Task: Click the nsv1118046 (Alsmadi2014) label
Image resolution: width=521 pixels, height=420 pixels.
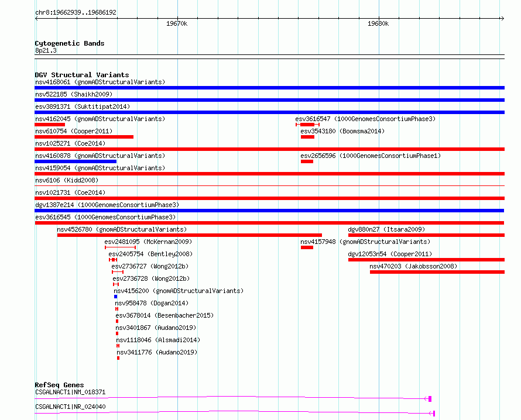Action: (158, 340)
